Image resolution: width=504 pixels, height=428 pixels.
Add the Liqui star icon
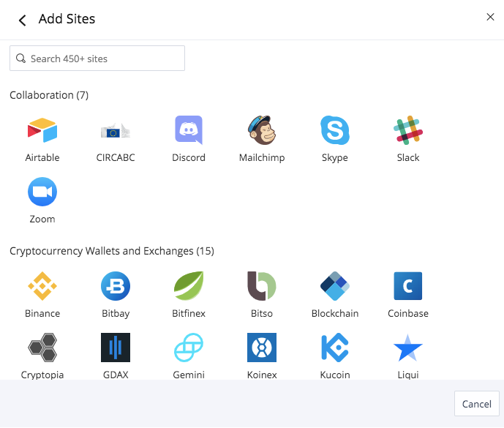[x=408, y=348]
